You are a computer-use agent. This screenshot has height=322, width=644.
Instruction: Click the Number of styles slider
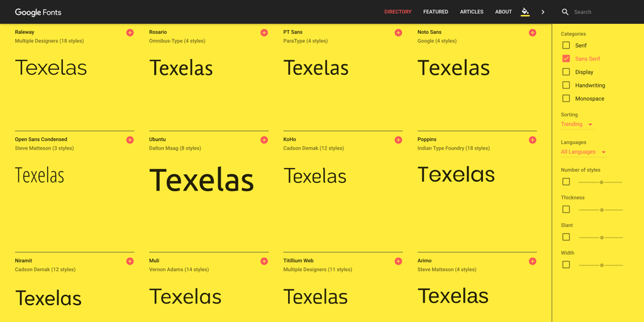(x=601, y=182)
